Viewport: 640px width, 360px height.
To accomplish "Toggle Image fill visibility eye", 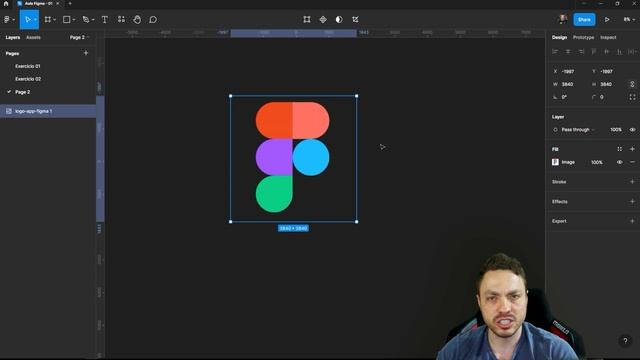I will coord(620,162).
